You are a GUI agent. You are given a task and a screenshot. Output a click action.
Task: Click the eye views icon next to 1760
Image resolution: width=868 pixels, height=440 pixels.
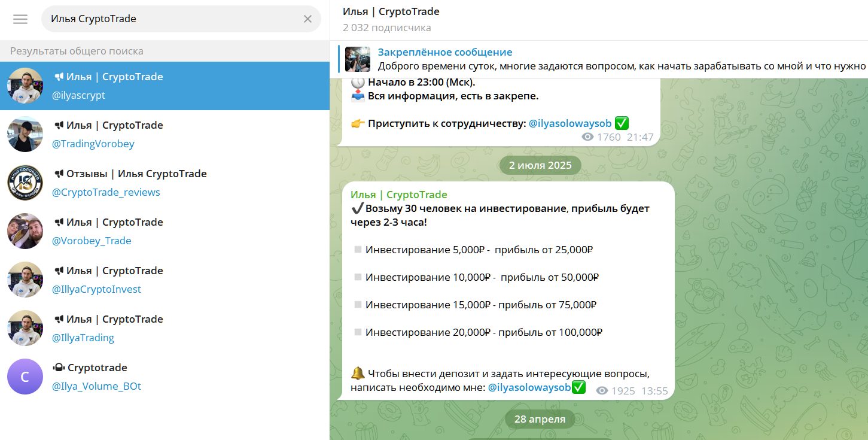(x=588, y=137)
